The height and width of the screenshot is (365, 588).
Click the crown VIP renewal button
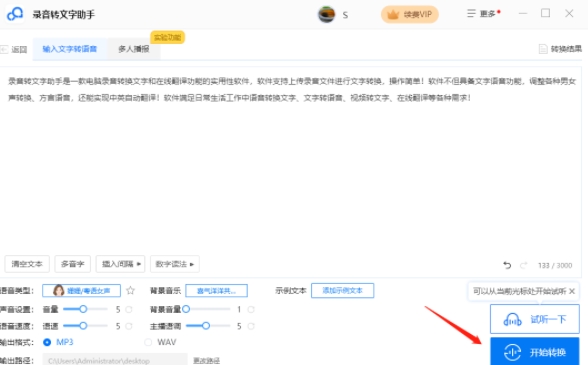coord(410,15)
